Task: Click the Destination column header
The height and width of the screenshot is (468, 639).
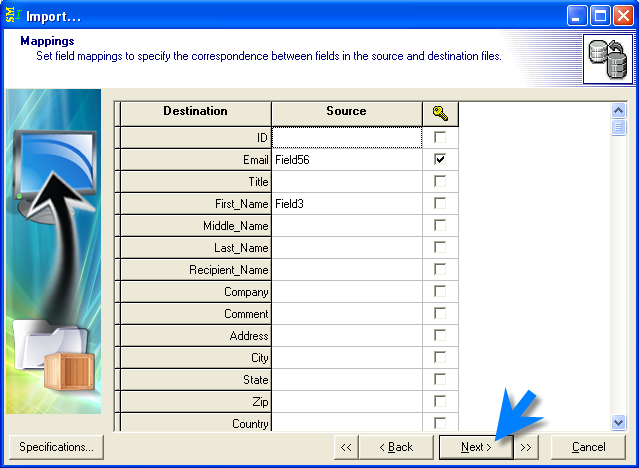Action: (x=196, y=114)
